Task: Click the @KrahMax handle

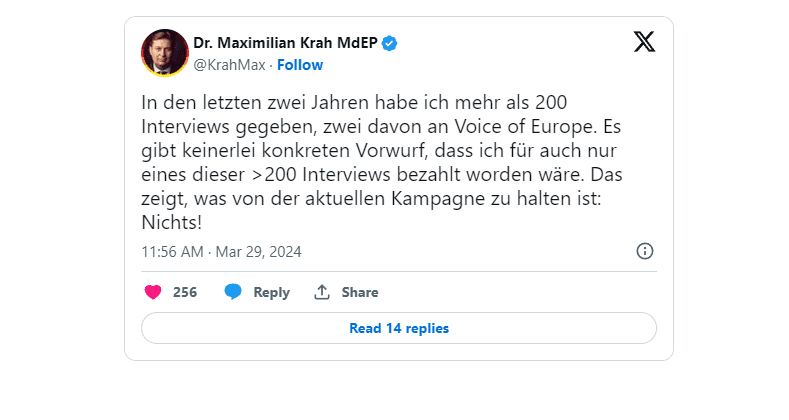Action: pos(227,65)
